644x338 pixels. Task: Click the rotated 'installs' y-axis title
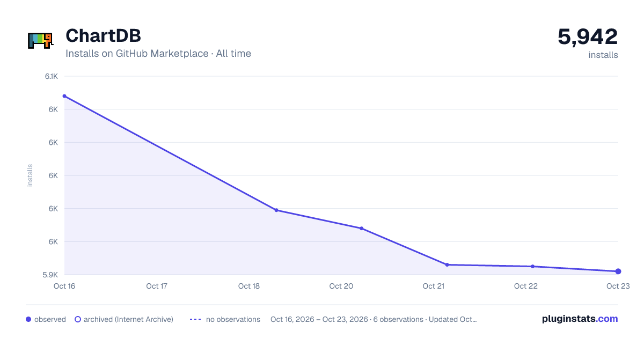(x=30, y=175)
